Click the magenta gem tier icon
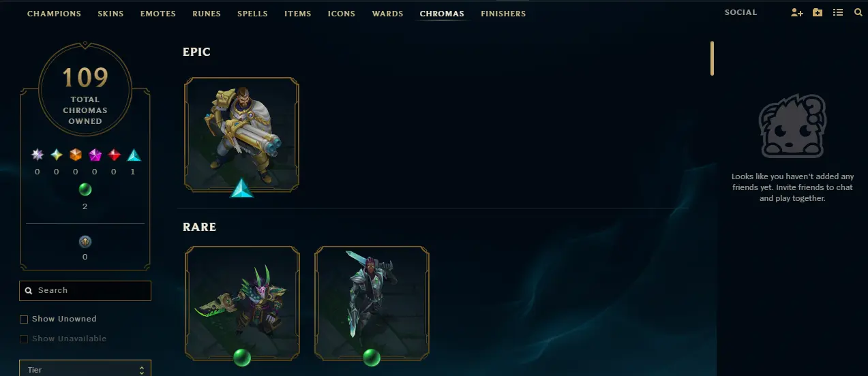 (x=95, y=155)
